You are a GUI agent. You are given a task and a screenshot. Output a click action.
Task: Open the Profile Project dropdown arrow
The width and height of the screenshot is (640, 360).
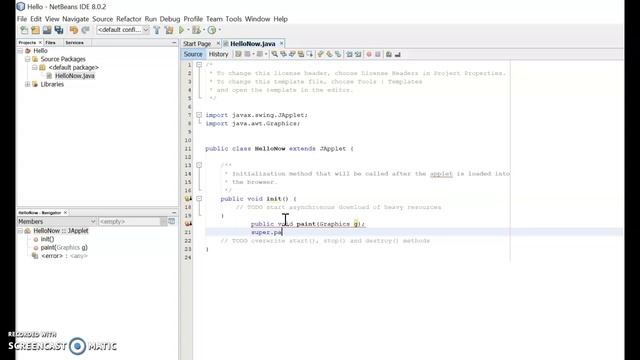click(219, 30)
